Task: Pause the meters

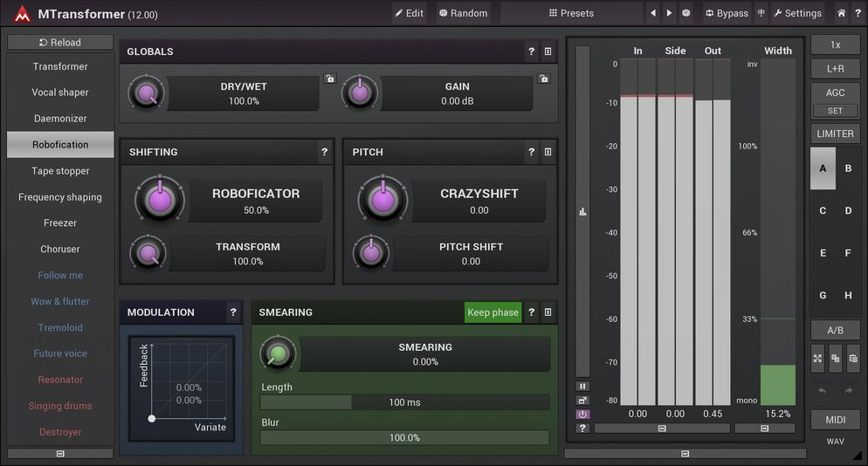Action: coord(582,387)
